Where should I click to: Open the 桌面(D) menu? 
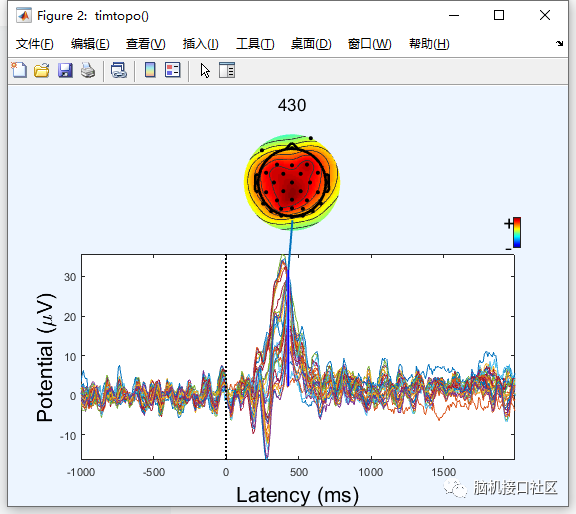311,44
